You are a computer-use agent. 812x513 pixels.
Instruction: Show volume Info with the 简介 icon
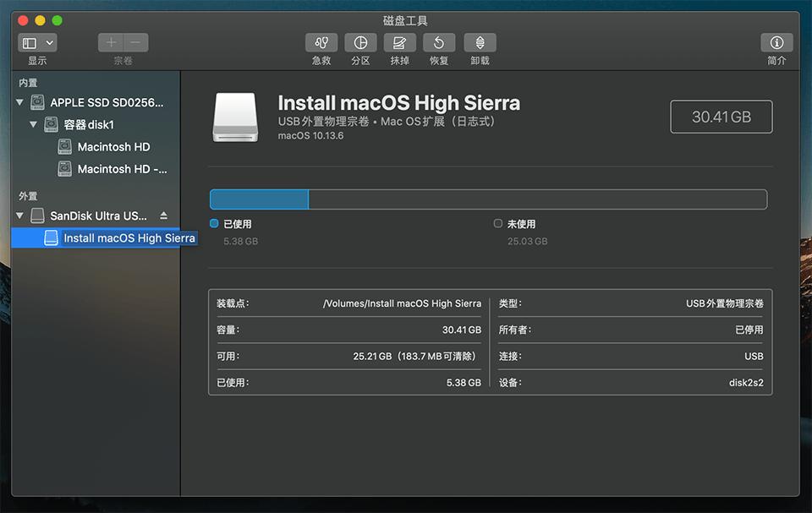(776, 42)
